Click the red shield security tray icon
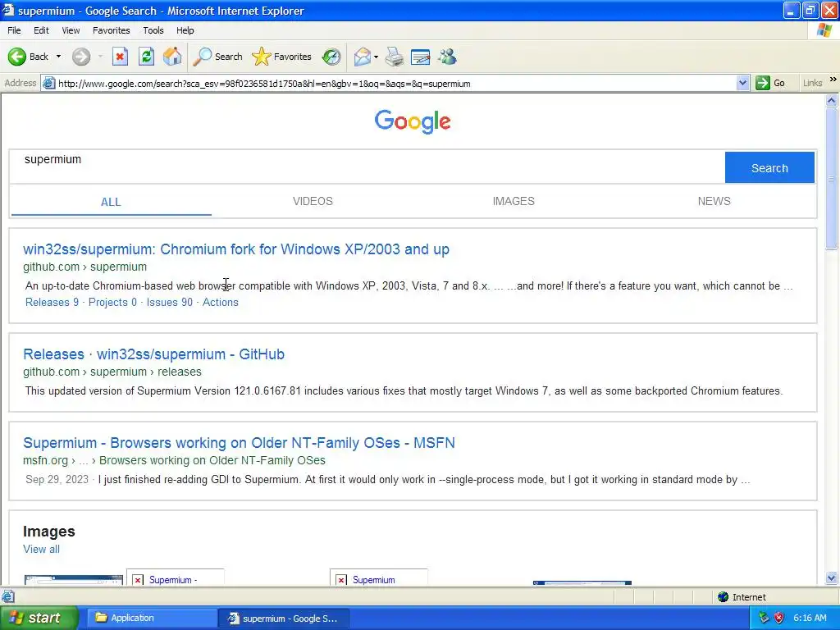Screen dimensions: 840x630 pyautogui.click(x=779, y=618)
